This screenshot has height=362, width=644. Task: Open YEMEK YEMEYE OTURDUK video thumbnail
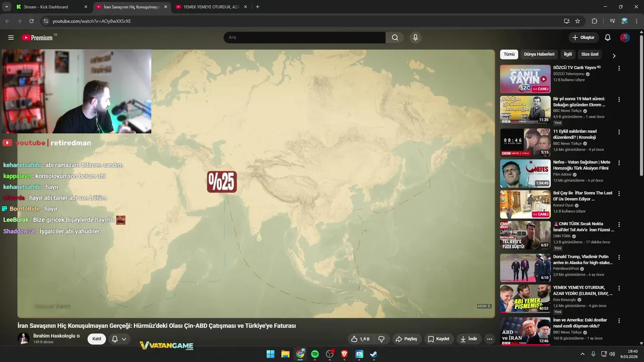click(x=525, y=299)
